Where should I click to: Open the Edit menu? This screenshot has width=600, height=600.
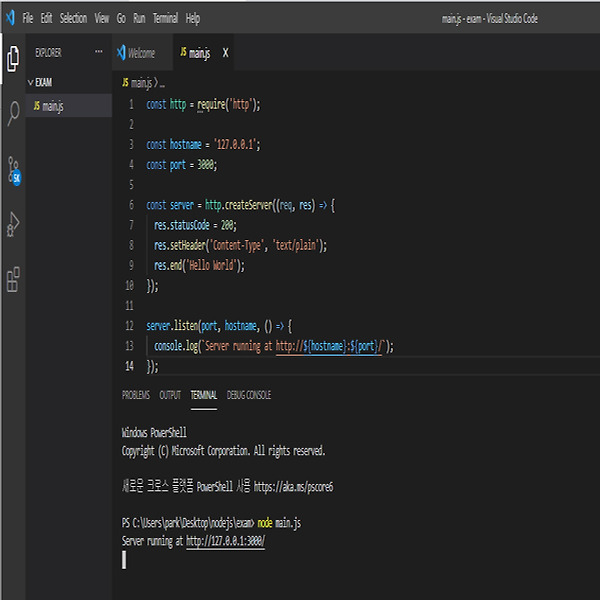46,18
